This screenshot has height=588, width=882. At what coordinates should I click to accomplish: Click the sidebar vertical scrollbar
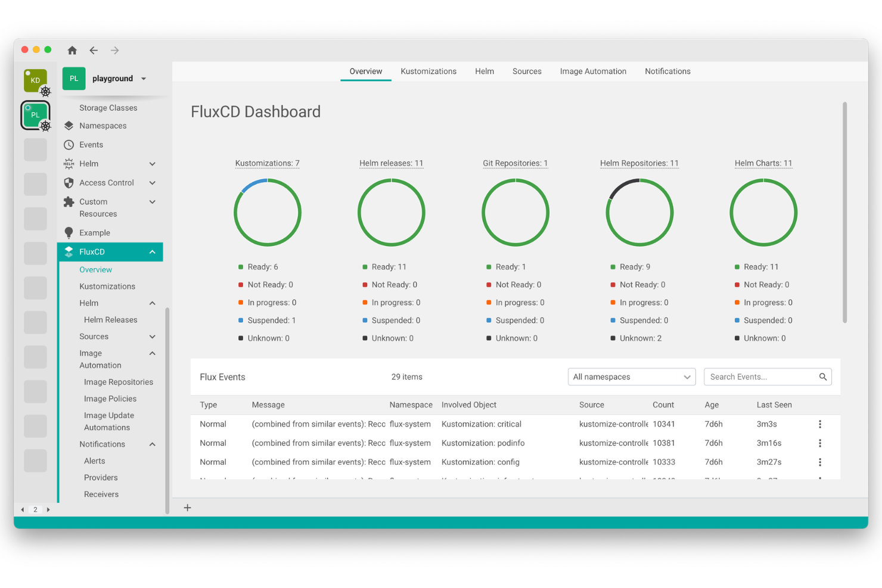pyautogui.click(x=167, y=411)
